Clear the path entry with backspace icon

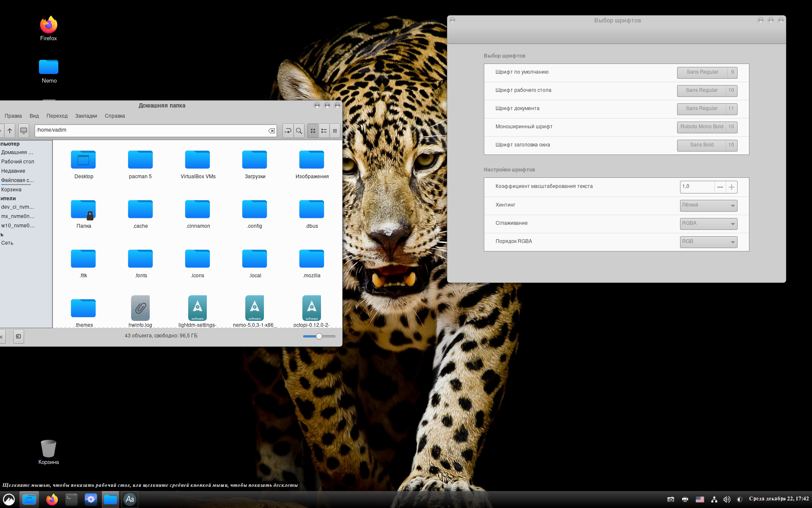(x=272, y=131)
